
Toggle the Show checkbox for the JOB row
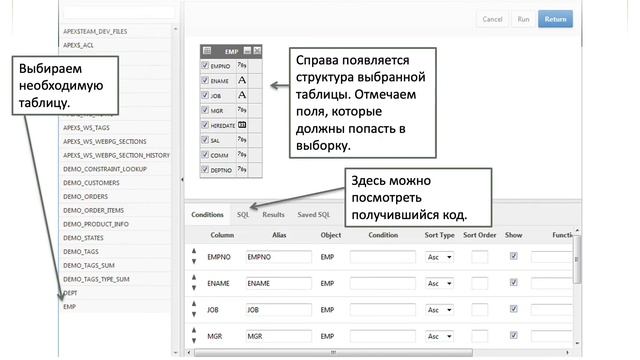coord(513,309)
